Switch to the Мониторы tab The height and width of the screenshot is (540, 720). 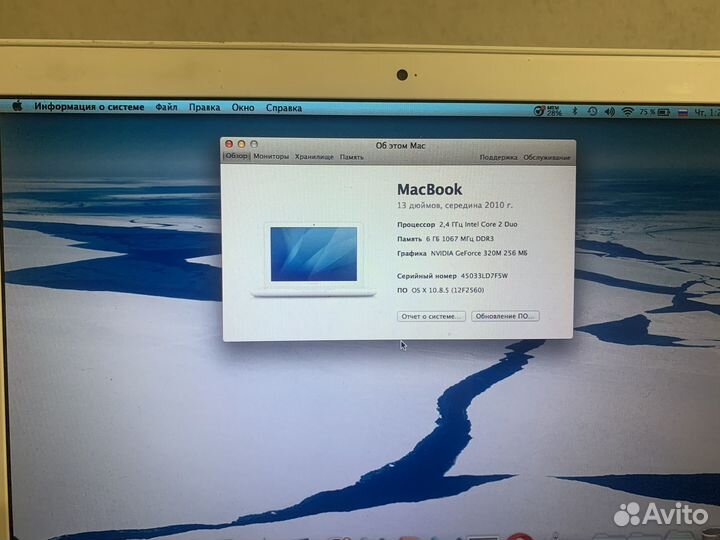(x=271, y=157)
